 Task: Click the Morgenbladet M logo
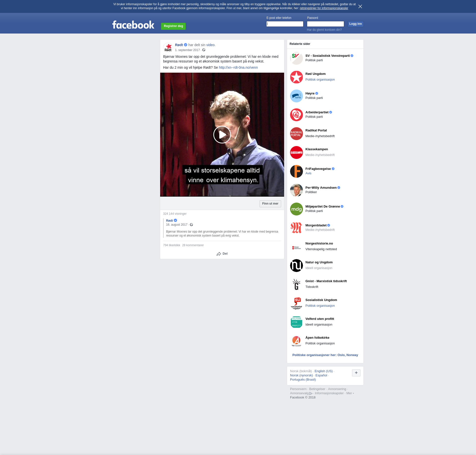point(297,228)
